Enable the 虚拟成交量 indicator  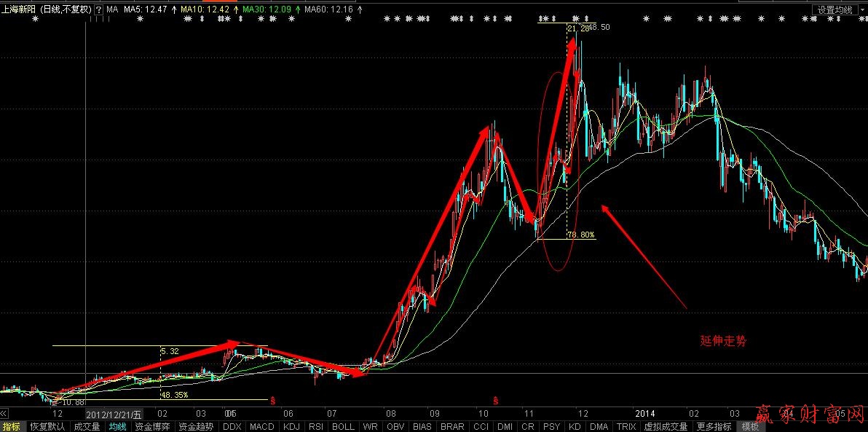(666, 427)
